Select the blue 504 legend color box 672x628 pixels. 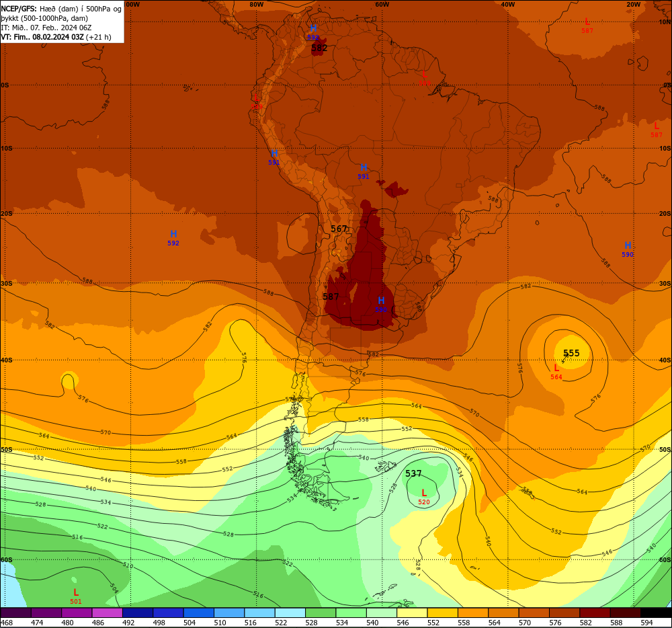tap(198, 613)
